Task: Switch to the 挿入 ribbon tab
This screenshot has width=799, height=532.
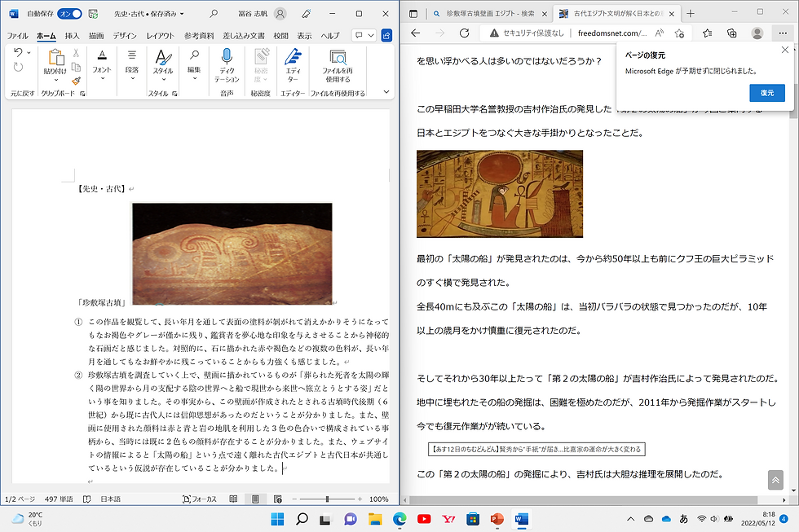Action: [72, 36]
